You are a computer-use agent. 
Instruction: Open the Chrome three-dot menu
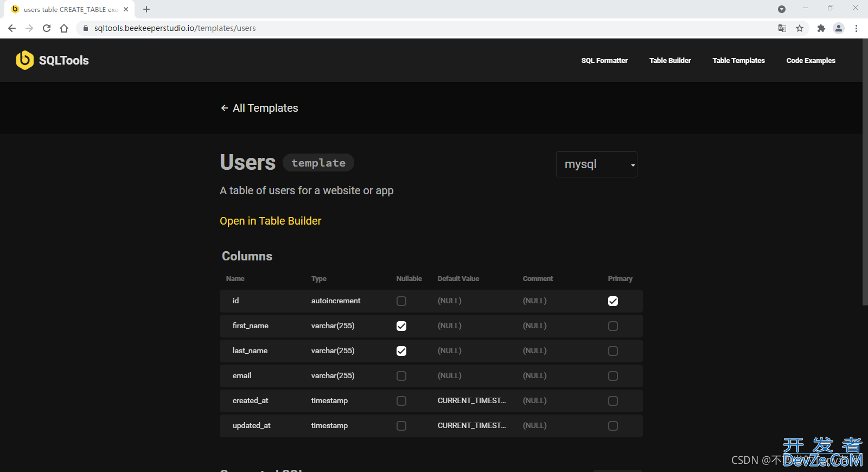(856, 28)
